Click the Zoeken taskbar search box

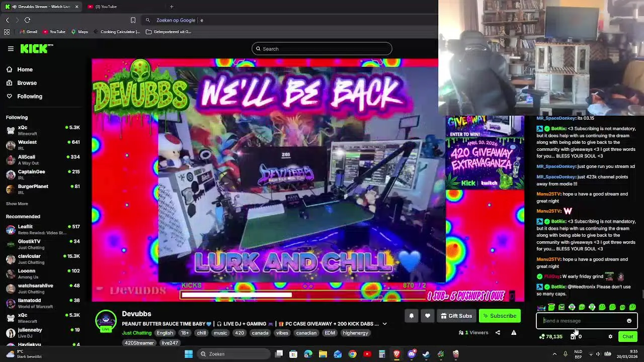(232, 354)
